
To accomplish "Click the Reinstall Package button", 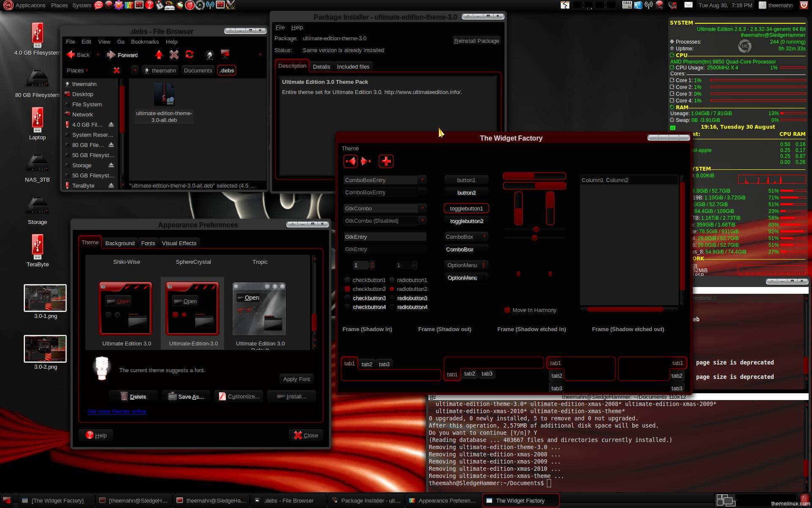I will point(476,41).
